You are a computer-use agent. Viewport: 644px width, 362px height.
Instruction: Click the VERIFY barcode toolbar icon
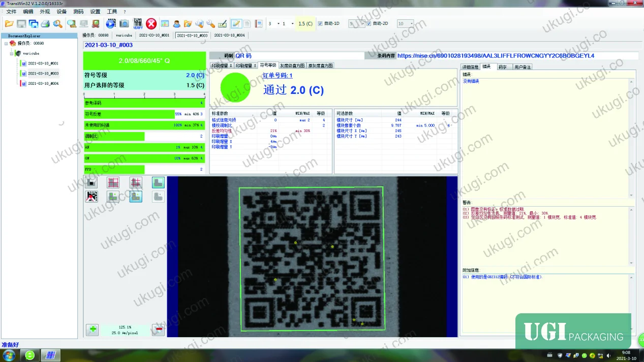pos(138,23)
